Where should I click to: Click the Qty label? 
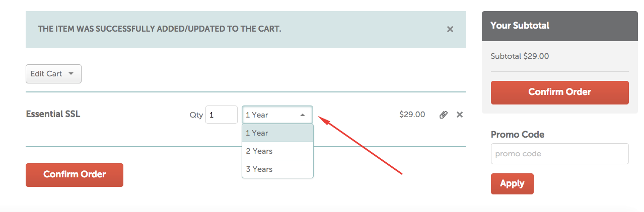coord(196,115)
